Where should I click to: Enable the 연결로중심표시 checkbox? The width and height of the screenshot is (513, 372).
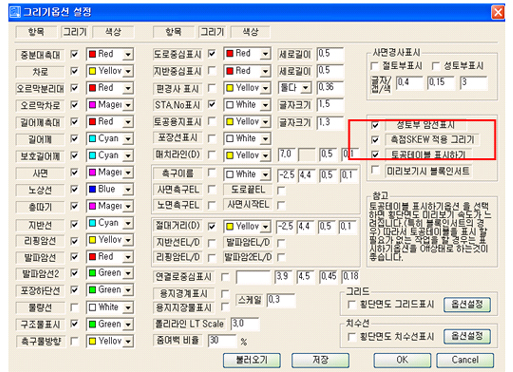coord(225,277)
